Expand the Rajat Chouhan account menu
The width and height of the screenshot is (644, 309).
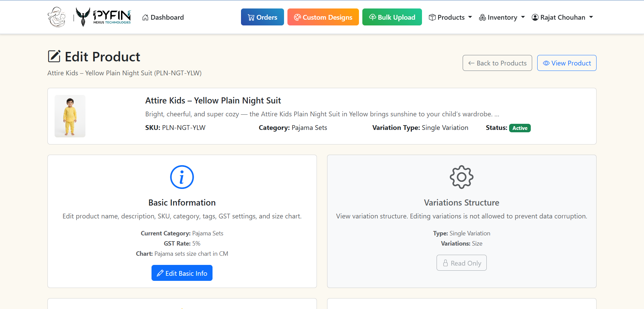point(591,17)
